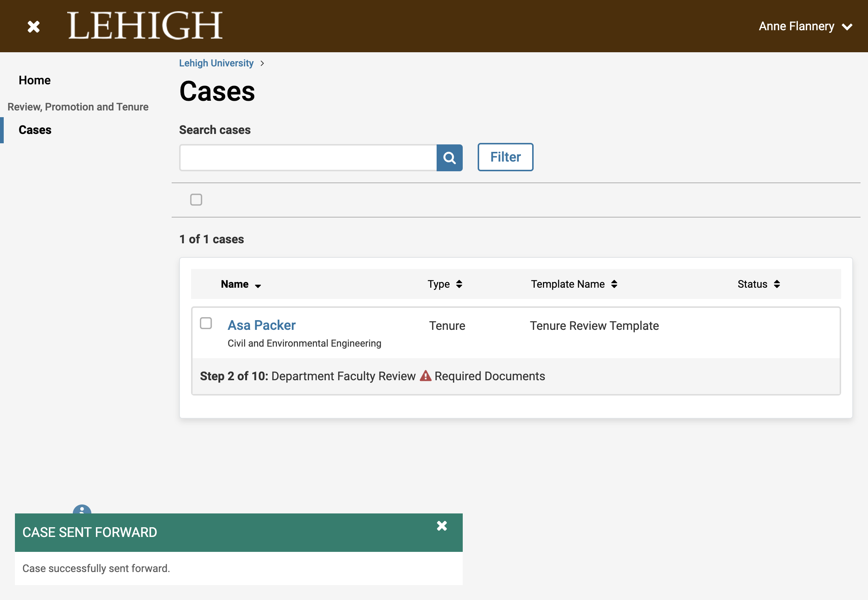Check the Asa Packer case checkbox
This screenshot has height=600, width=868.
click(206, 323)
